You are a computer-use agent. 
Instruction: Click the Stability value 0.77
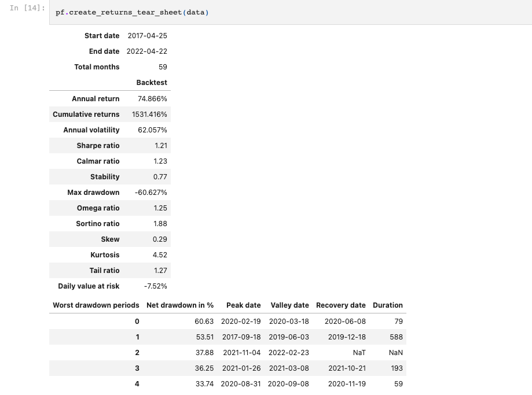coord(160,176)
